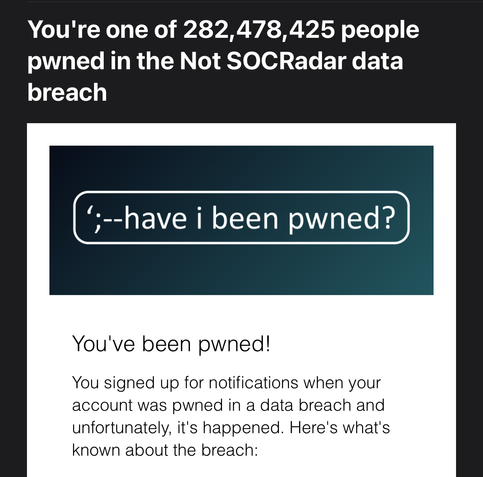
Task: Click the 'Here's what's' text in the paragraph
Action: tap(340, 427)
